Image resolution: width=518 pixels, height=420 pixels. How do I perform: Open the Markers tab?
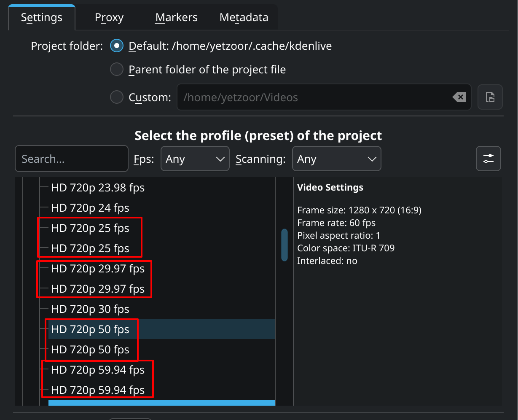tap(176, 18)
